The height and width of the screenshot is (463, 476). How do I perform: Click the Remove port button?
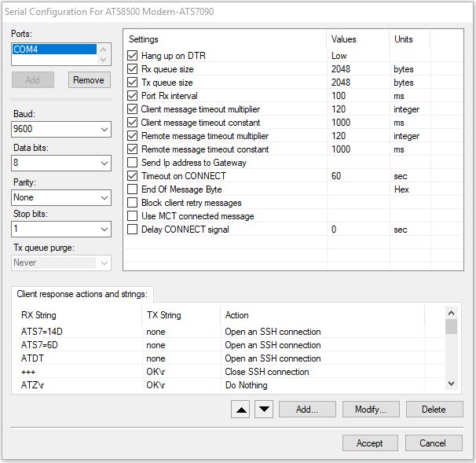pyautogui.click(x=90, y=80)
